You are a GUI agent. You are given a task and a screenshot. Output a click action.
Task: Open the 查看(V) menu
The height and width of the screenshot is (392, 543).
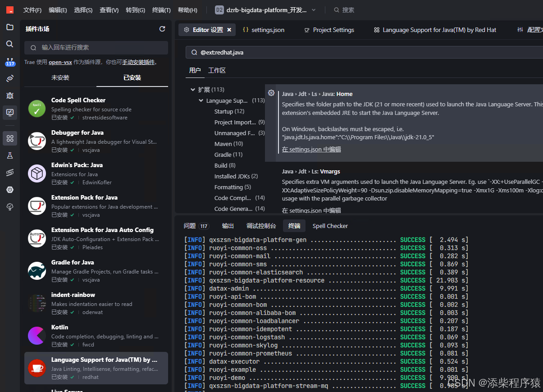[x=109, y=10]
